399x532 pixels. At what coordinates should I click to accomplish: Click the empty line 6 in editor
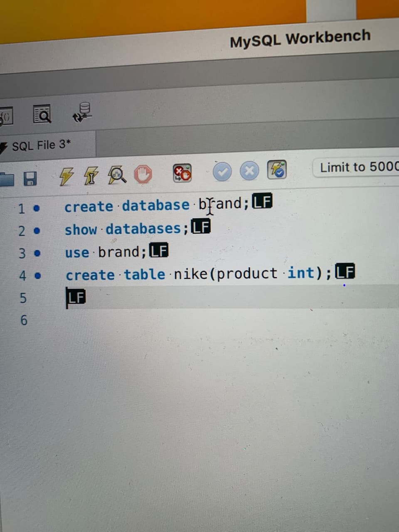(166, 320)
